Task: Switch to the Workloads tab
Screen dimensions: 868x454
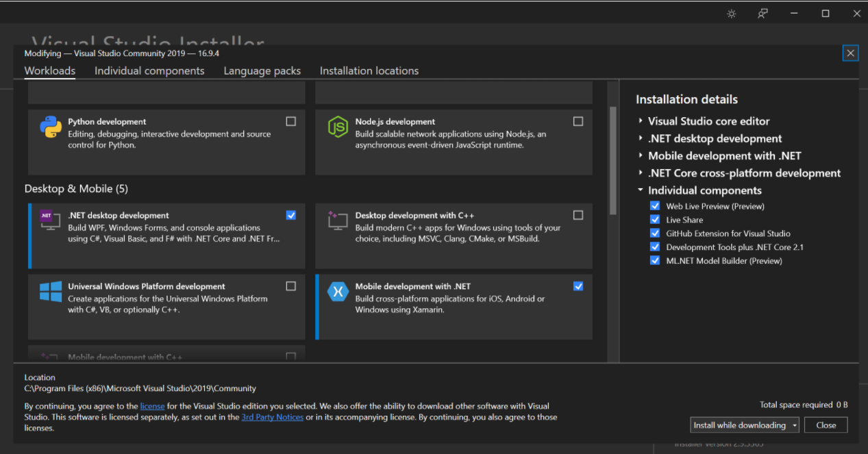Action: [50, 71]
